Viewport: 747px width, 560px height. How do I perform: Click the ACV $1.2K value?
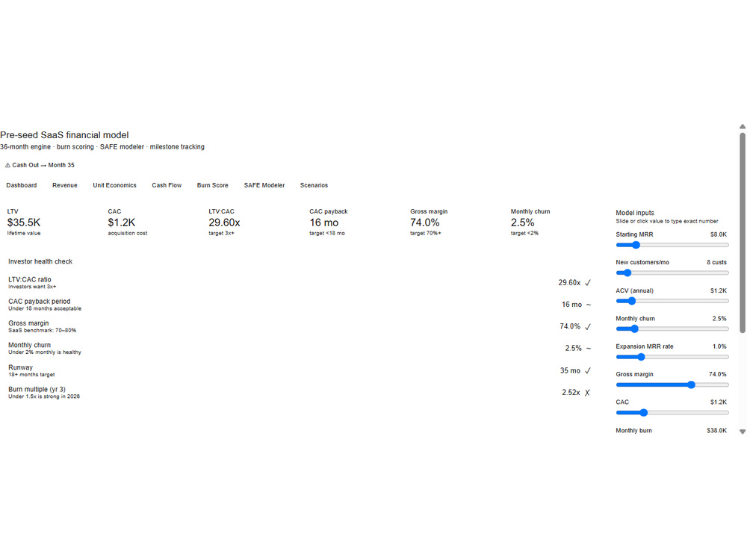click(719, 290)
